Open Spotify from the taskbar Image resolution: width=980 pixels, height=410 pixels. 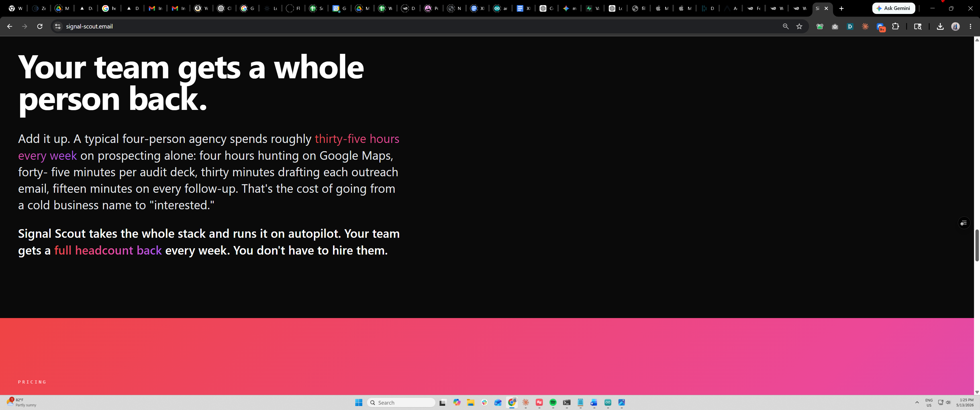(x=553, y=402)
